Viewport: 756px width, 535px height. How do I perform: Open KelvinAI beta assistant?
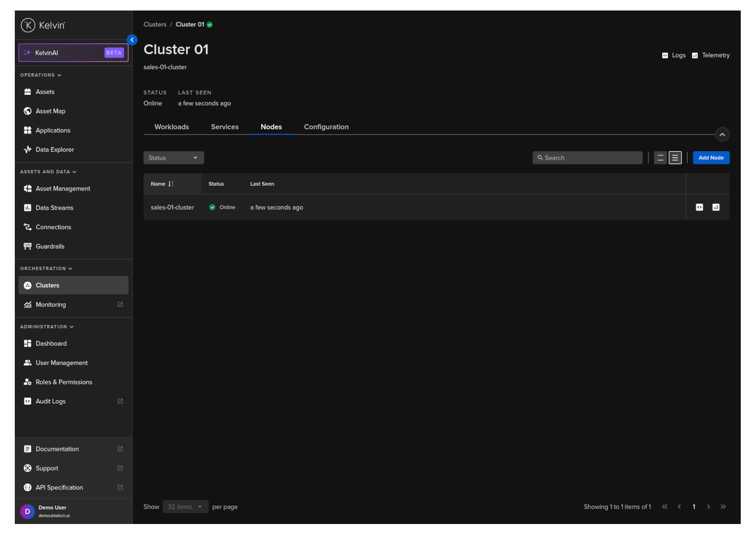tap(73, 53)
